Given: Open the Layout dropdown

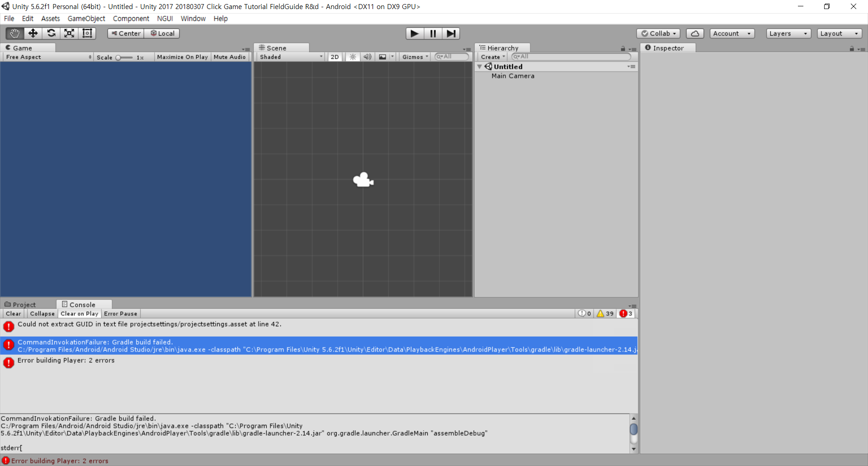Looking at the screenshot, I should click(840, 33).
